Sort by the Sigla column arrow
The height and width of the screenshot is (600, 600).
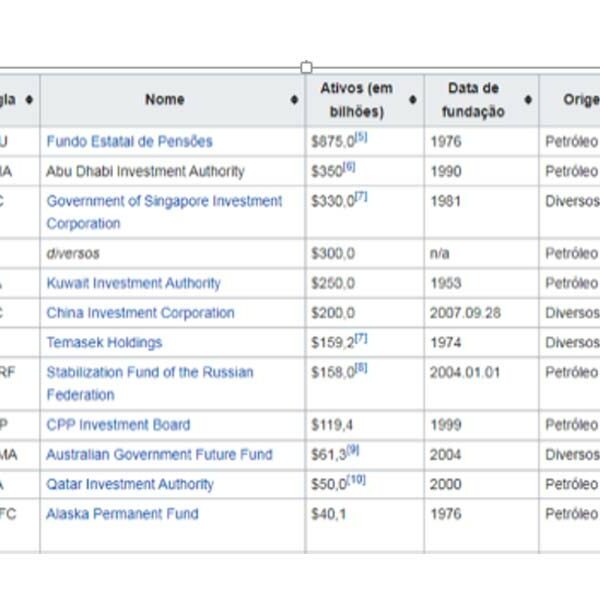tap(29, 100)
